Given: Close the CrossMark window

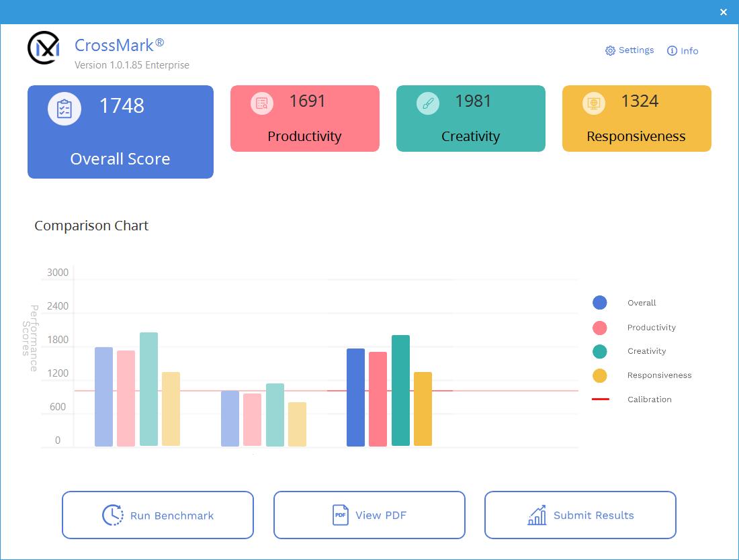Looking at the screenshot, I should click(724, 12).
